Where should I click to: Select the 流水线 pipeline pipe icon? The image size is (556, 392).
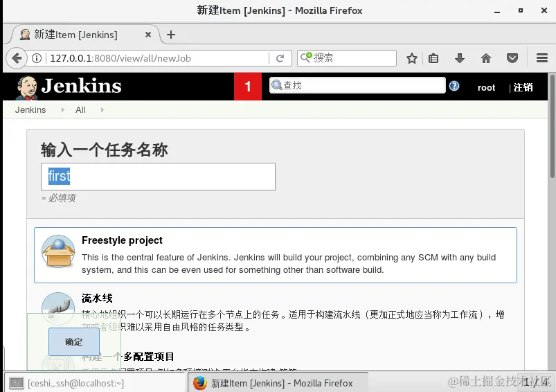pyautogui.click(x=58, y=308)
